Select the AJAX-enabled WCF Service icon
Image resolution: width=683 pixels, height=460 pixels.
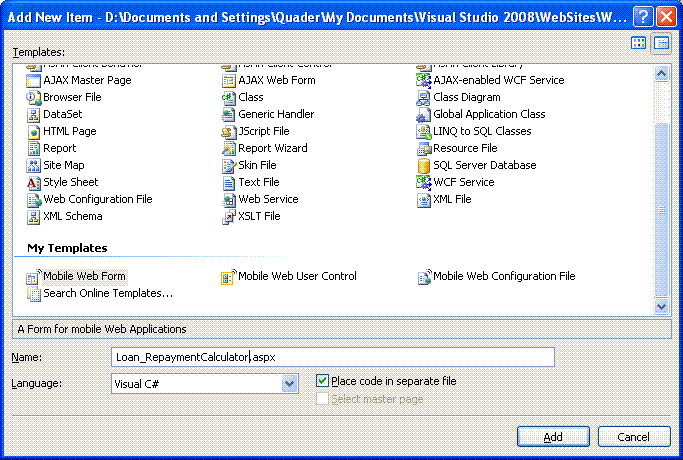[x=423, y=81]
